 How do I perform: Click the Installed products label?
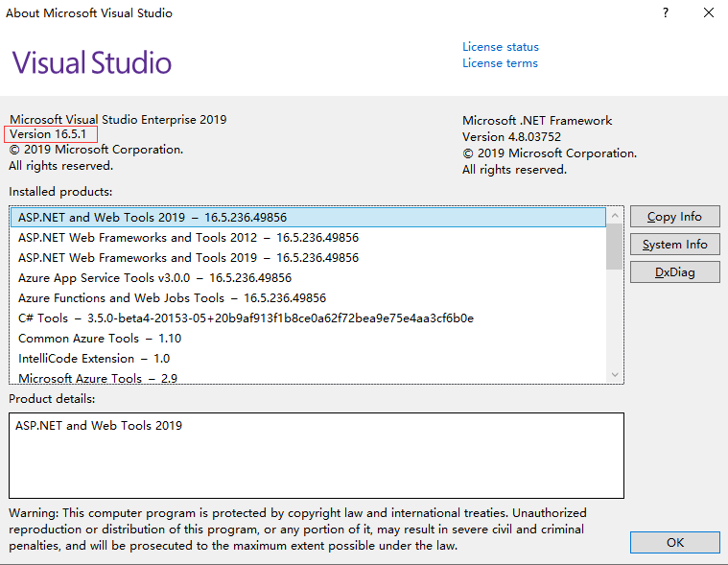(60, 192)
